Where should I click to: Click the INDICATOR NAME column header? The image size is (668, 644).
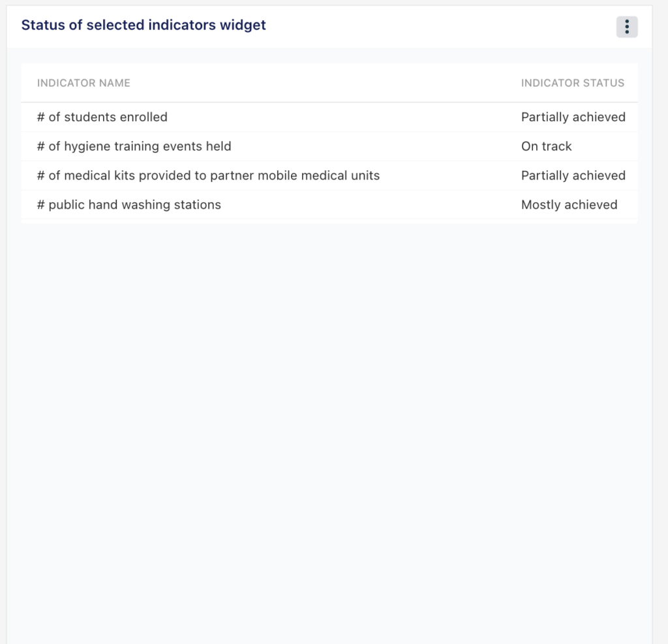click(x=83, y=83)
